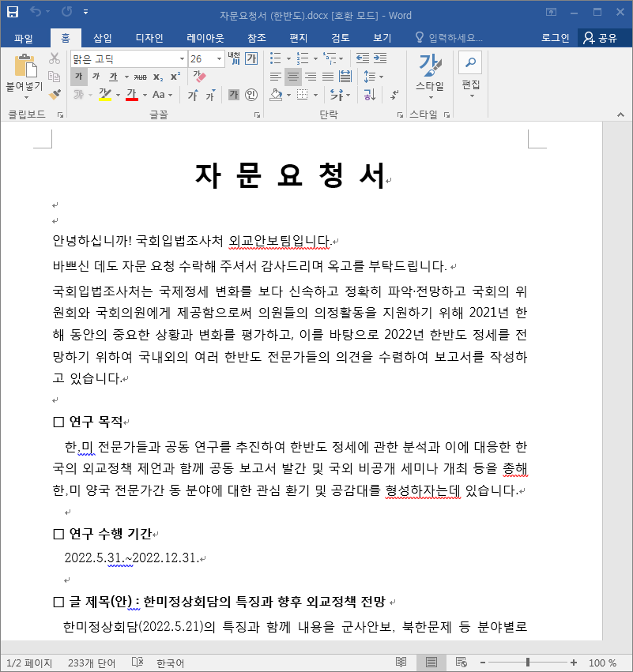633x672 pixels.
Task: Sort text with the sort icon
Action: (x=370, y=95)
